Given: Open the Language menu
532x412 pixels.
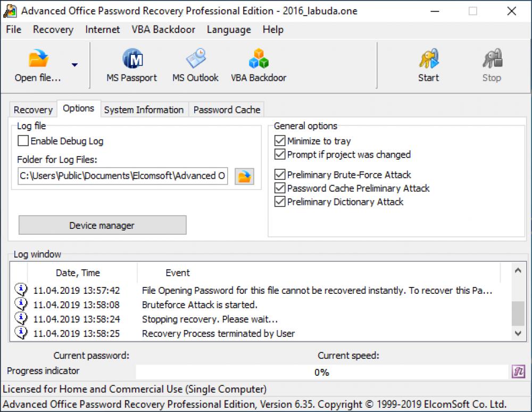Looking at the screenshot, I should click(x=229, y=30).
